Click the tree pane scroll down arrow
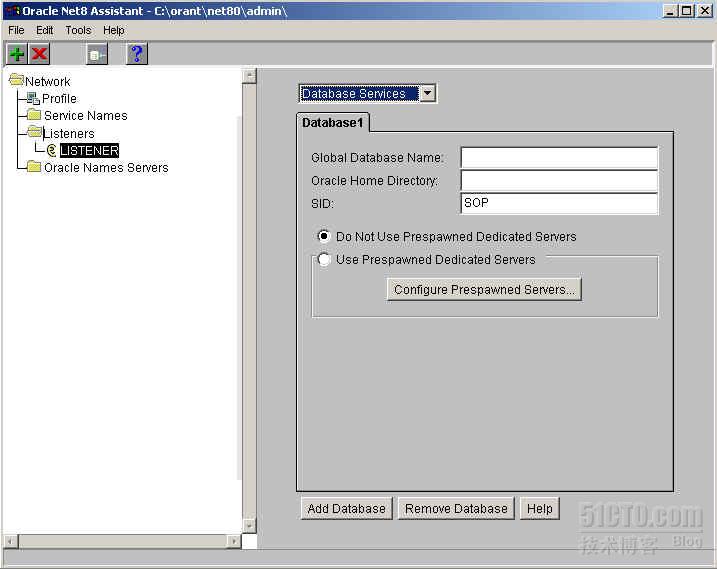This screenshot has width=717, height=569. click(x=249, y=526)
